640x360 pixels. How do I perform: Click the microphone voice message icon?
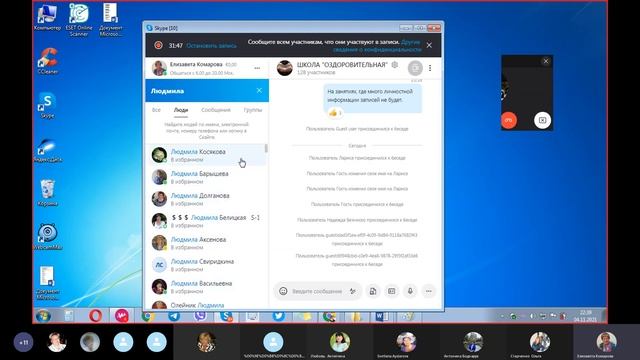410,291
